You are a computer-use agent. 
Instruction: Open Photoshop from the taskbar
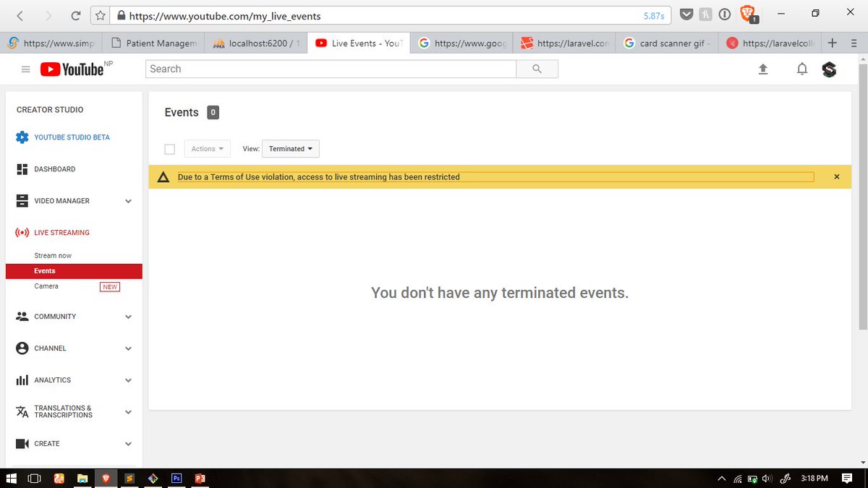[176, 479]
